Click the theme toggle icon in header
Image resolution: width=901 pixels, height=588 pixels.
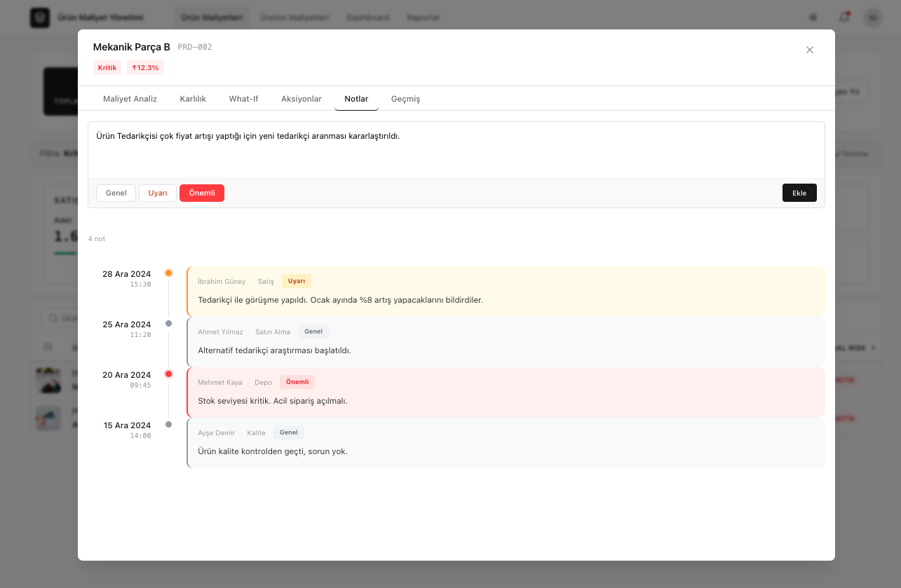pos(813,18)
